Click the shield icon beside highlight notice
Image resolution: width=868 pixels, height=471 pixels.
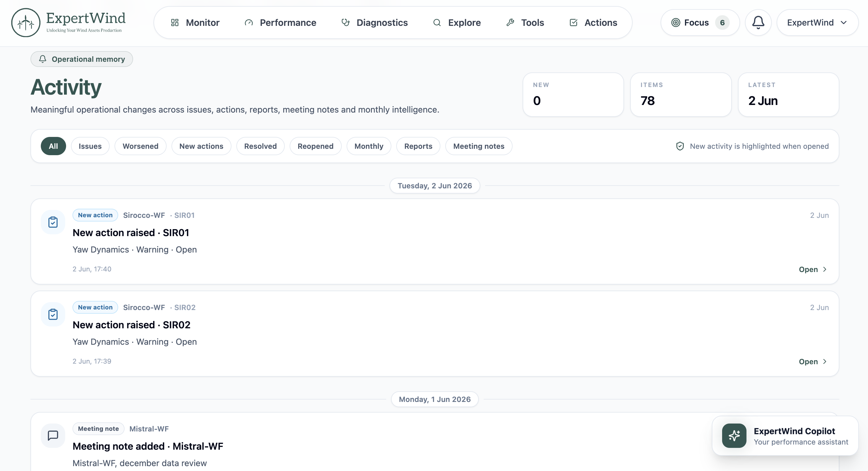(680, 146)
